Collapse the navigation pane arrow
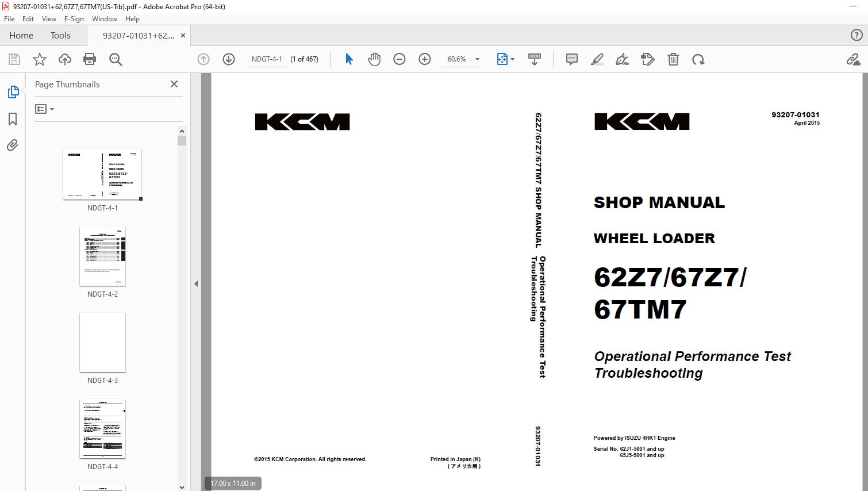Screen dimensions: 868x491 click(x=196, y=283)
